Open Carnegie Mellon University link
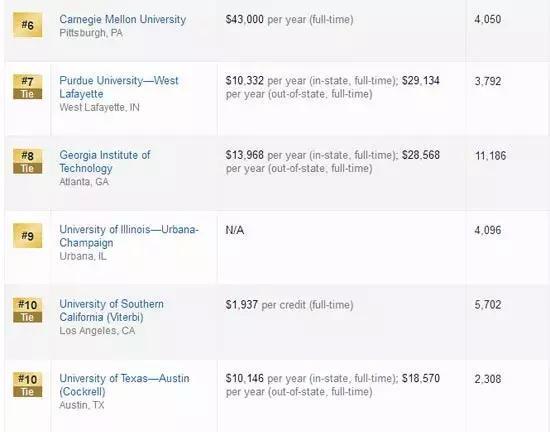The height and width of the screenshot is (432, 550). tap(122, 19)
